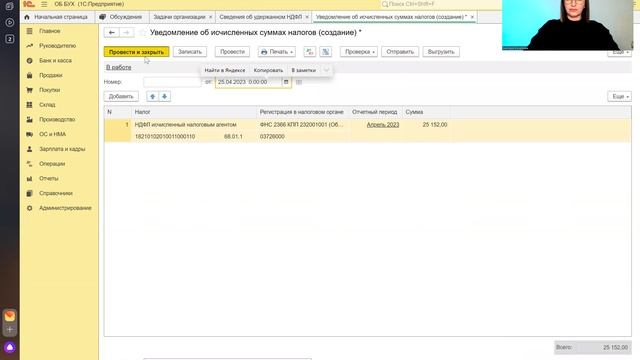Select the ФНС 2366 registration cell
Viewport: 640px width, 360px height.
[302, 125]
